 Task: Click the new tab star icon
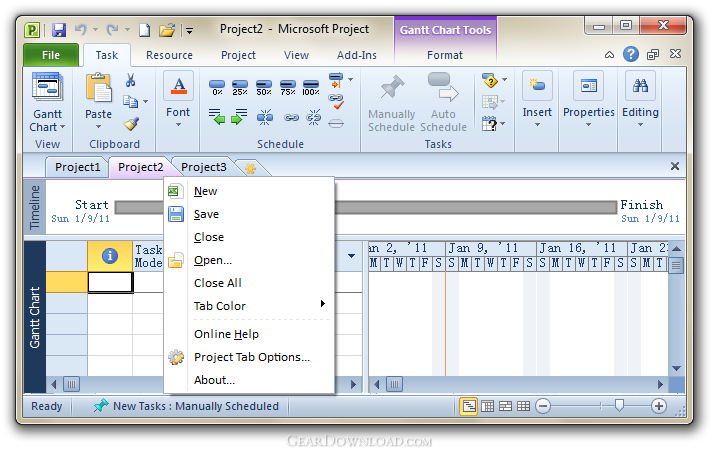250,168
